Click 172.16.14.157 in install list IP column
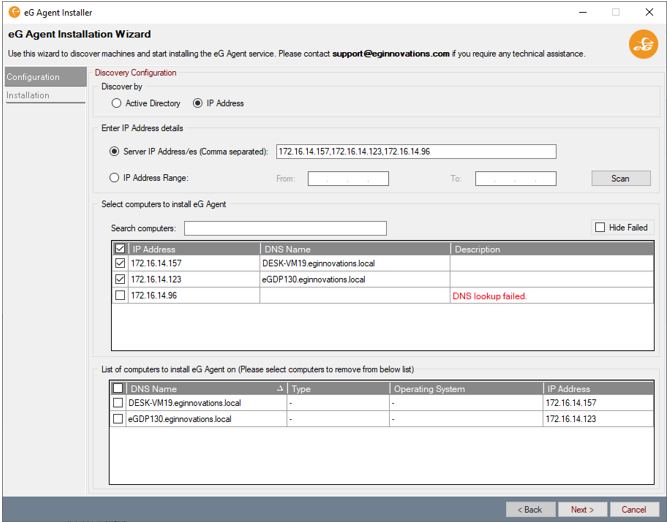This screenshot has width=667, height=522. [571, 403]
